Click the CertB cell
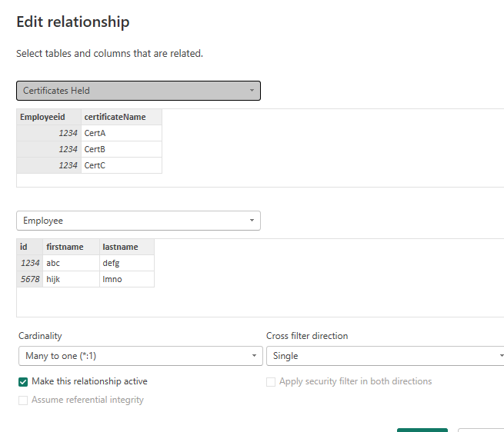The width and height of the screenshot is (504, 432). pyautogui.click(x=122, y=149)
